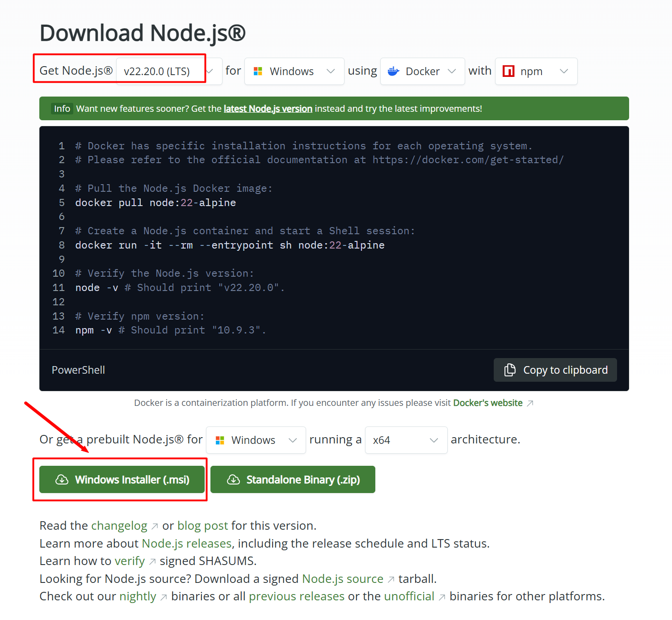672x620 pixels.
Task: Open the prebuilt Windows OS dropdown
Action: click(256, 440)
